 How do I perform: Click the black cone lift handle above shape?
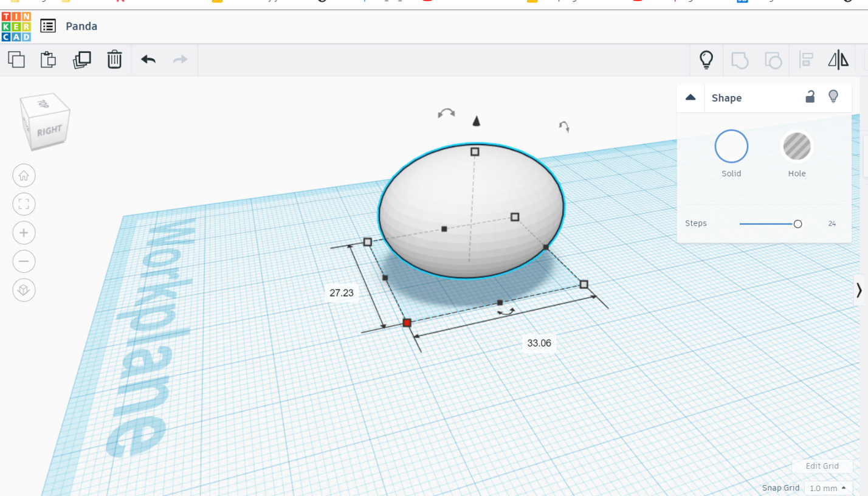point(477,121)
